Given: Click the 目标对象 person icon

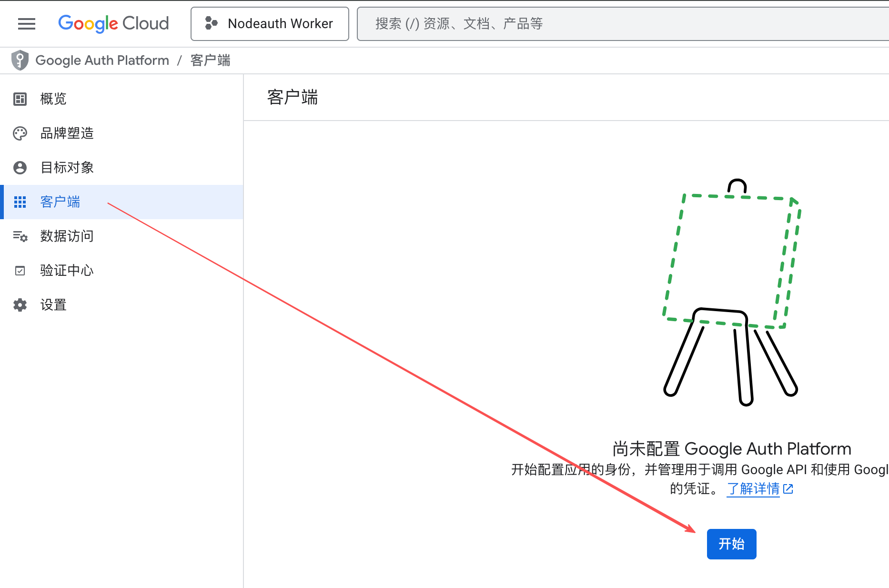Looking at the screenshot, I should 20,168.
